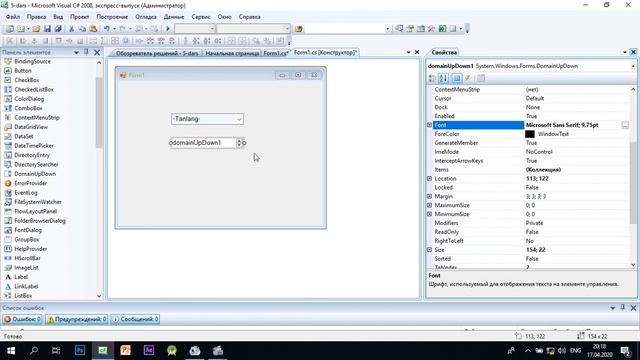
Task: Open the Сервис menu
Action: [x=201, y=17]
